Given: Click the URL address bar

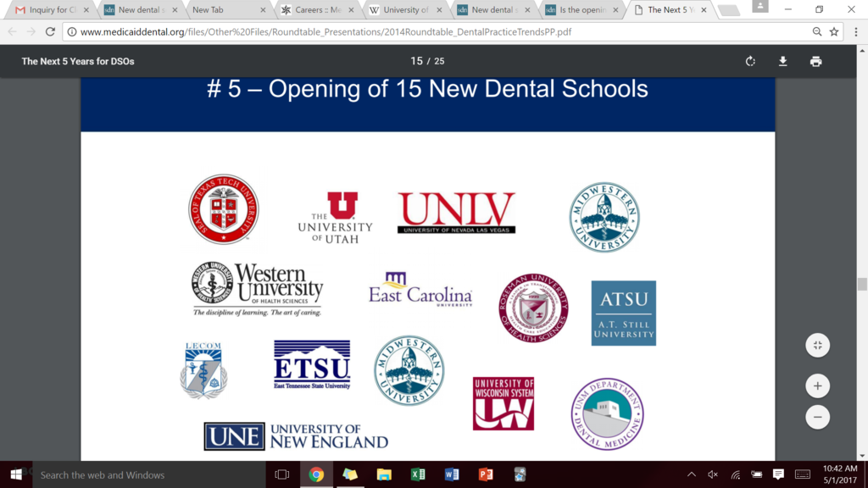Looking at the screenshot, I should point(424,31).
